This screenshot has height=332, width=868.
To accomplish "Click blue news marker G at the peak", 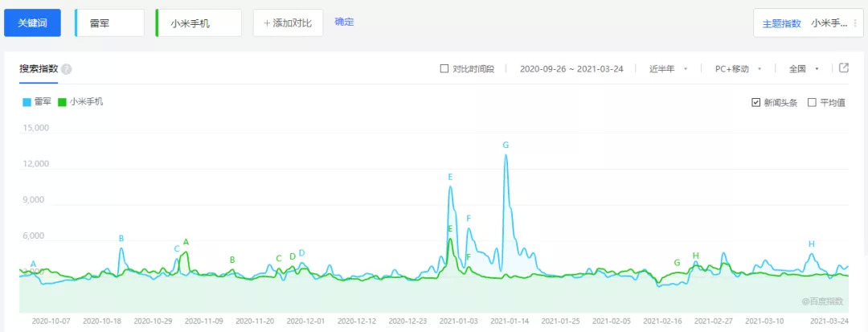I will click(x=506, y=145).
